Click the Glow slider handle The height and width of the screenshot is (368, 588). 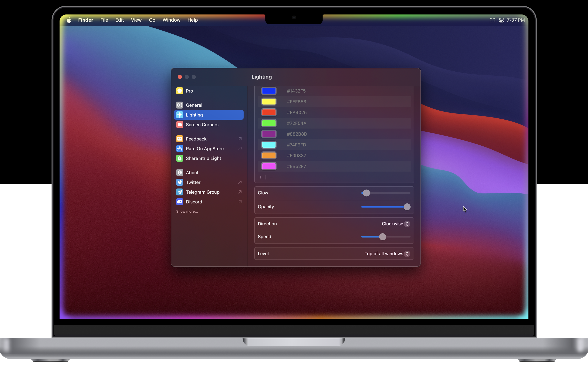(x=366, y=193)
